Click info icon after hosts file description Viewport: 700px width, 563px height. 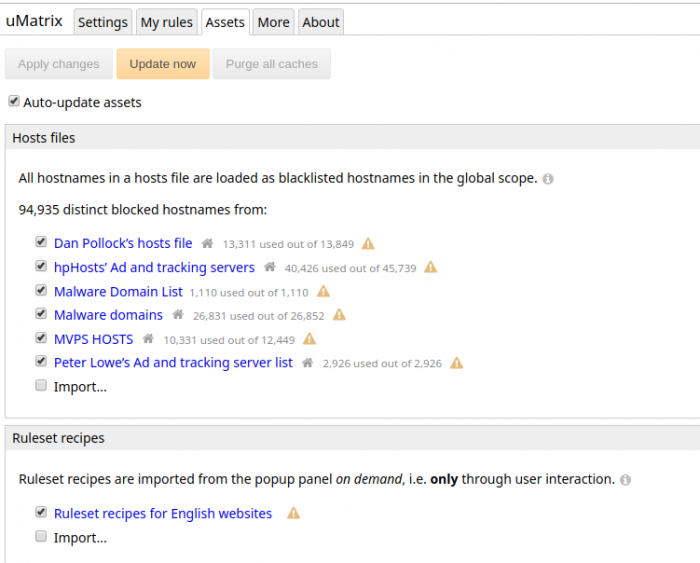[548, 179]
